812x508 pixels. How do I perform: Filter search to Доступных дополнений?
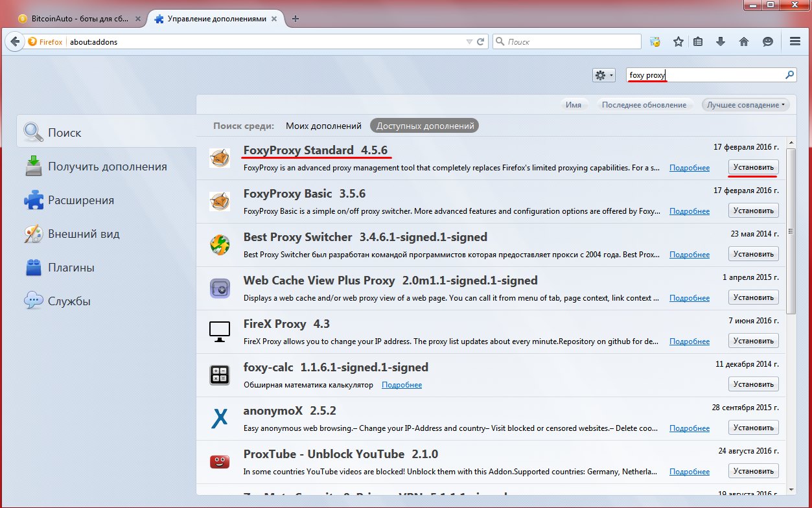(x=424, y=126)
